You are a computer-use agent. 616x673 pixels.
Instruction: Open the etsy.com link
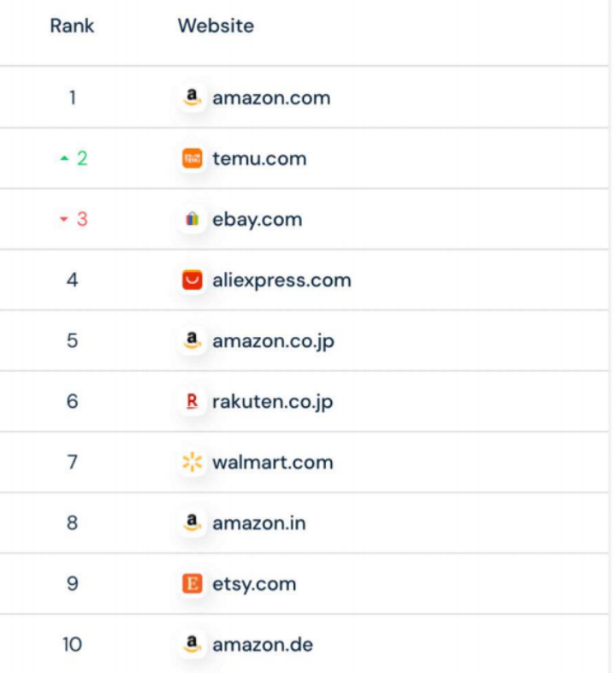click(x=254, y=584)
